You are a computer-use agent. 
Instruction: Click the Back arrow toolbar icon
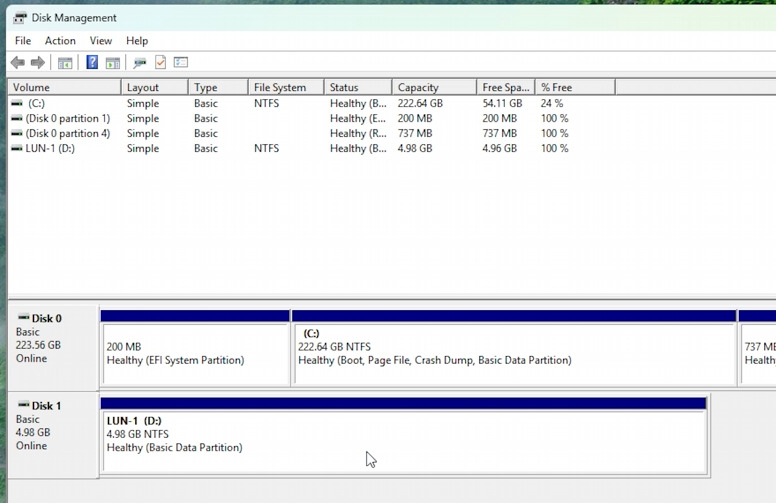point(18,62)
